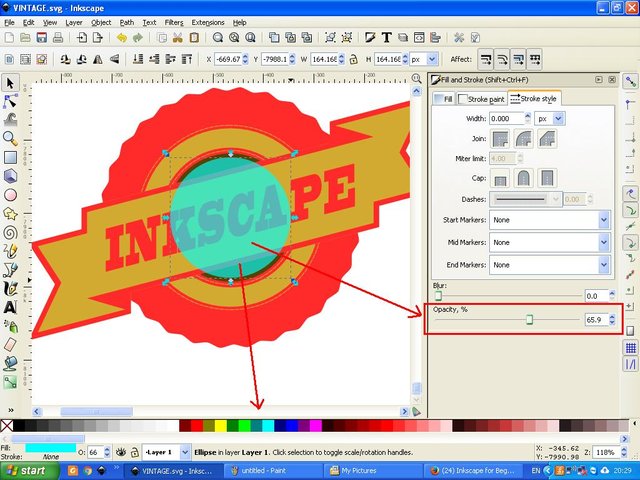Open the Layer 1 selector dropdown
640x480 pixels.
tap(167, 452)
